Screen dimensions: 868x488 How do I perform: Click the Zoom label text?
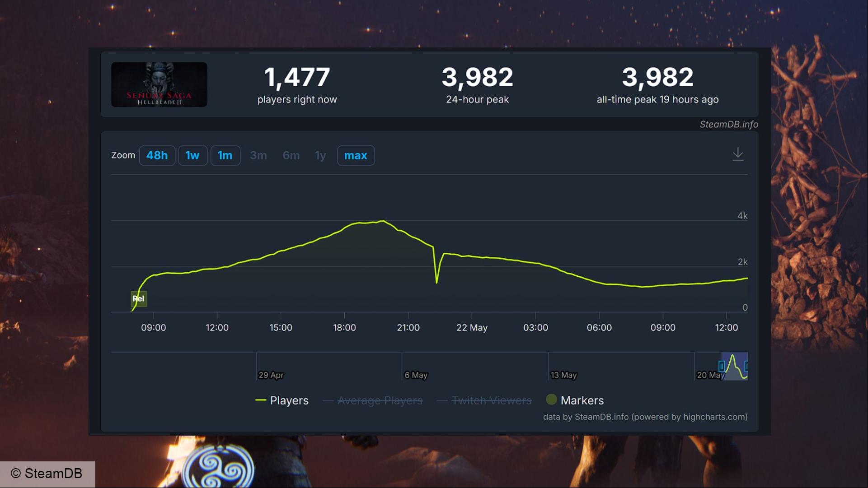click(x=123, y=155)
